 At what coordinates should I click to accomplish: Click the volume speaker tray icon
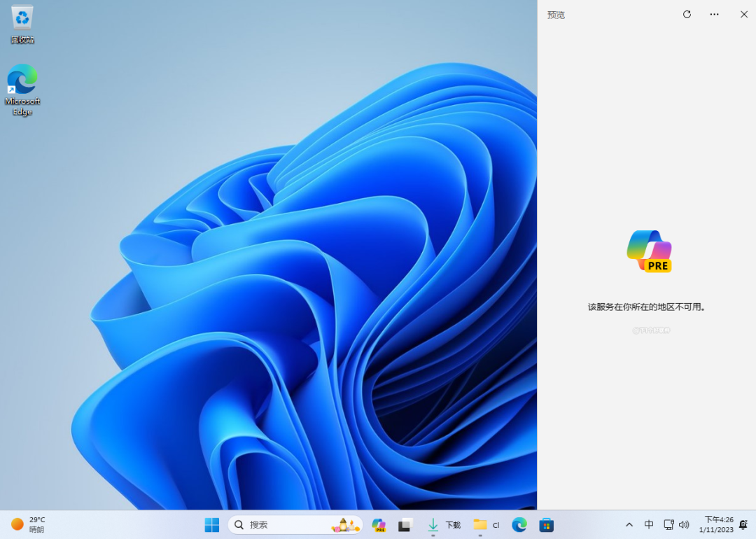click(684, 525)
